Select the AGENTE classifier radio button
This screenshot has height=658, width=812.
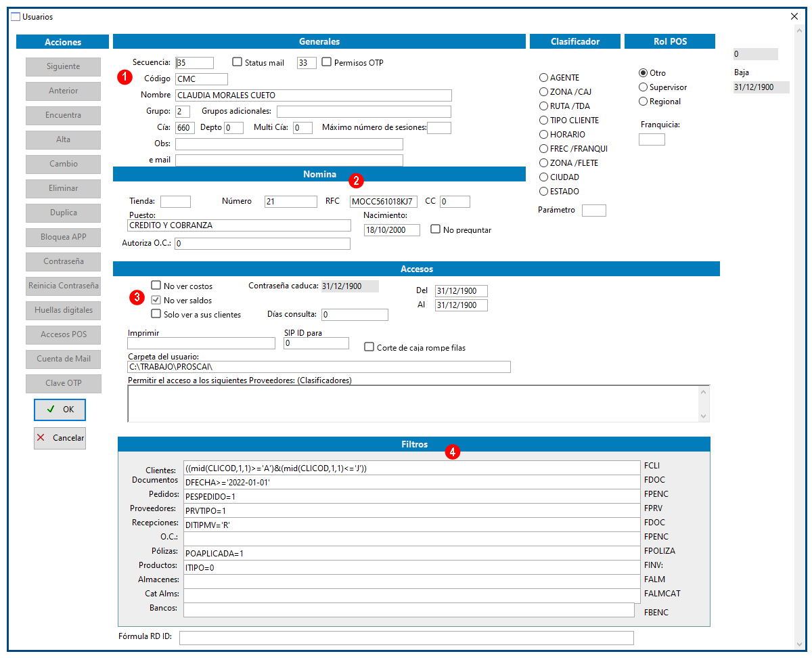543,78
